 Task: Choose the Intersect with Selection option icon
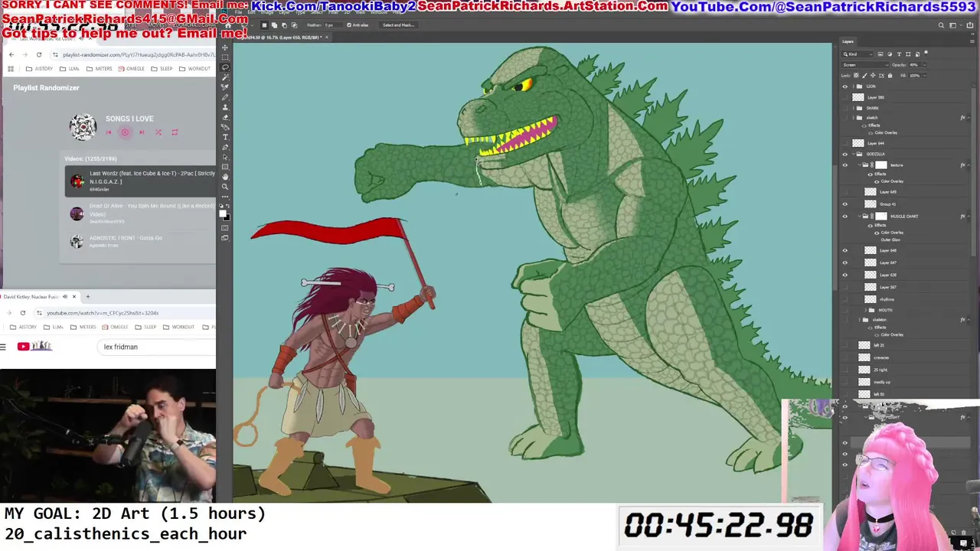[294, 25]
